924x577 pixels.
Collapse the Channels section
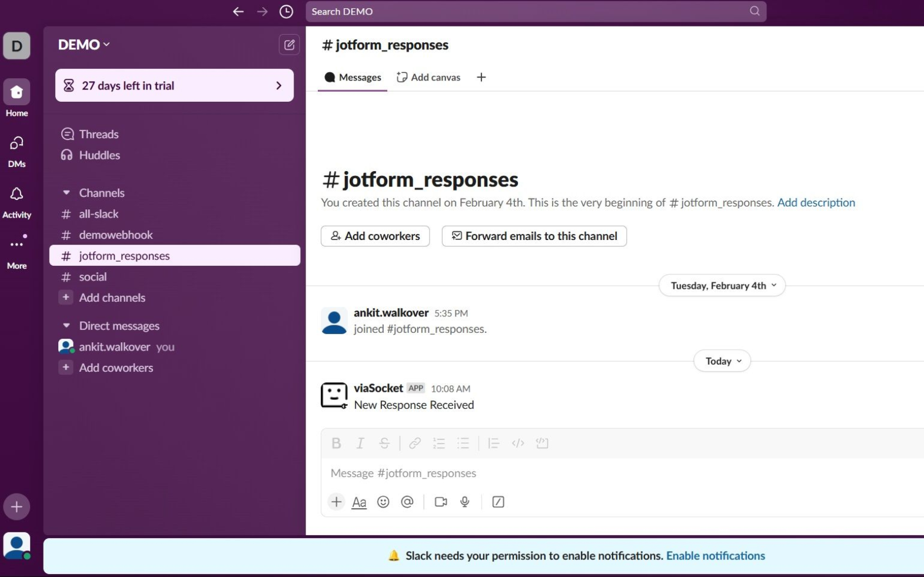[67, 193]
